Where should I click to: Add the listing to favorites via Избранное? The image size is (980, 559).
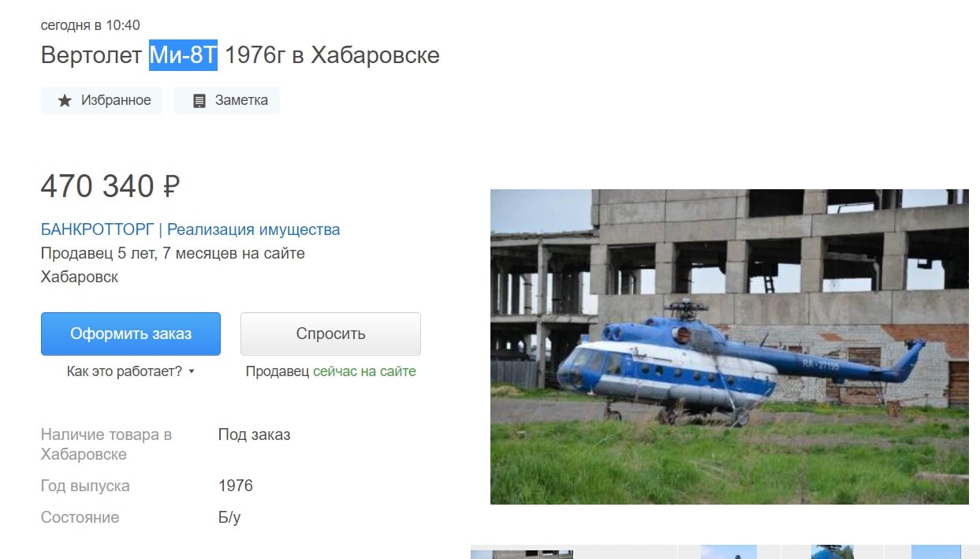tap(102, 101)
